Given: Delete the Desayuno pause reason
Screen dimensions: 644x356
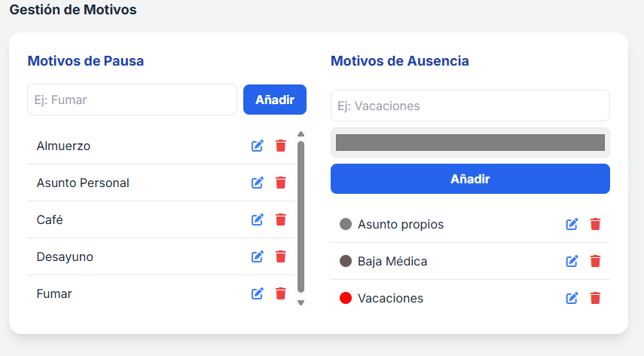Looking at the screenshot, I should coord(281,256).
